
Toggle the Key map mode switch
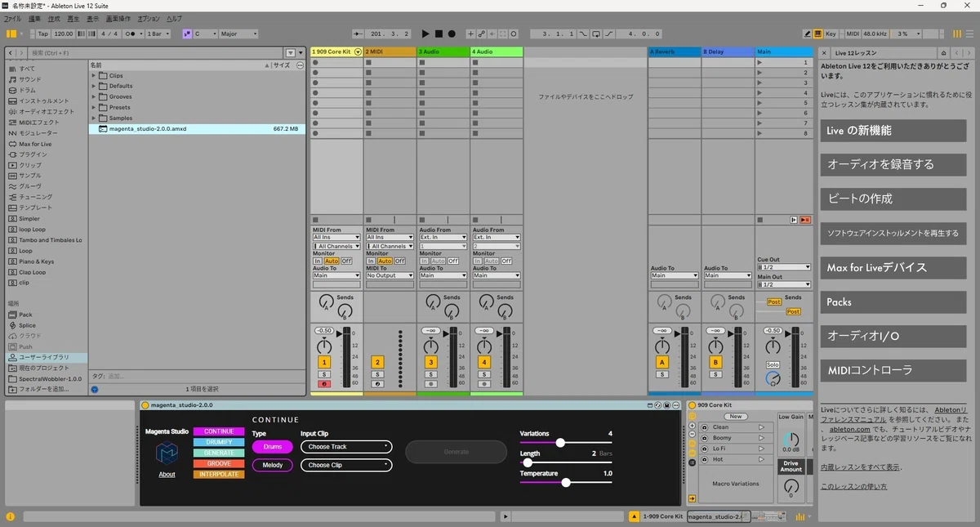pyautogui.click(x=831, y=33)
